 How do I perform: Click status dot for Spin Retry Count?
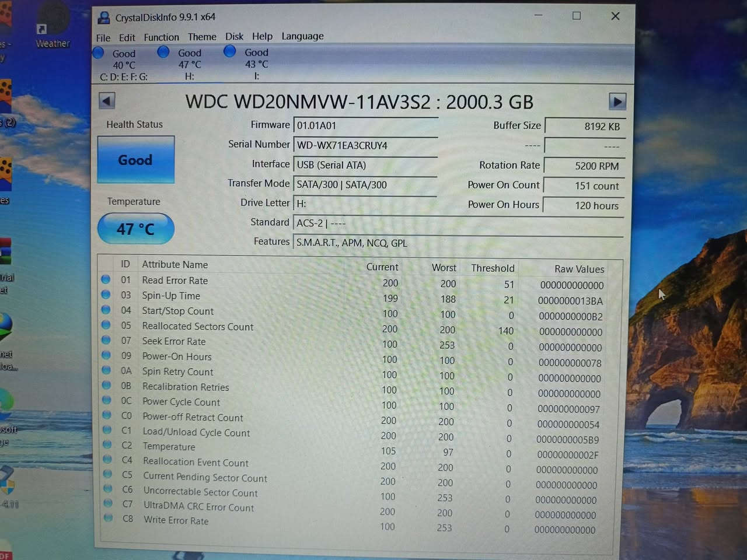point(106,370)
